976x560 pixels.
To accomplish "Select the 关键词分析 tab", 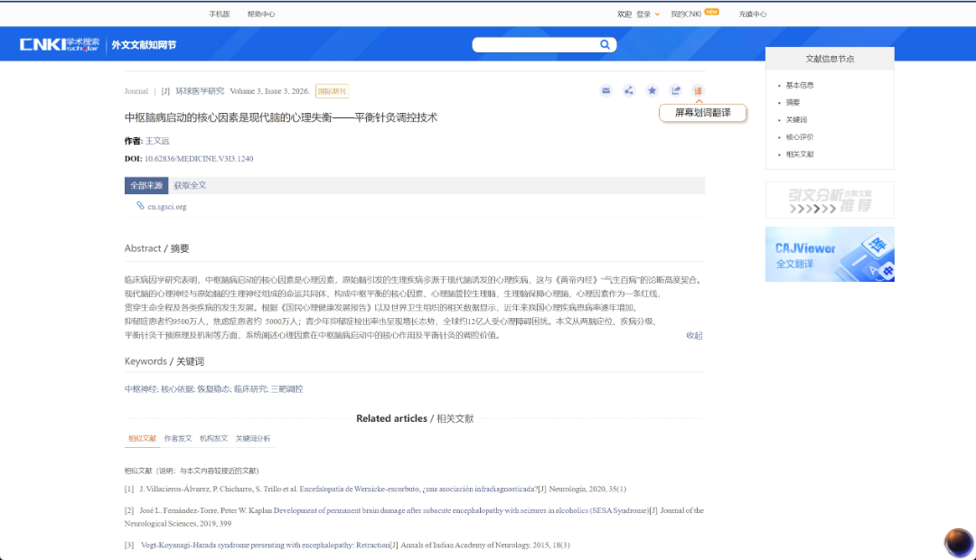I will [x=253, y=439].
